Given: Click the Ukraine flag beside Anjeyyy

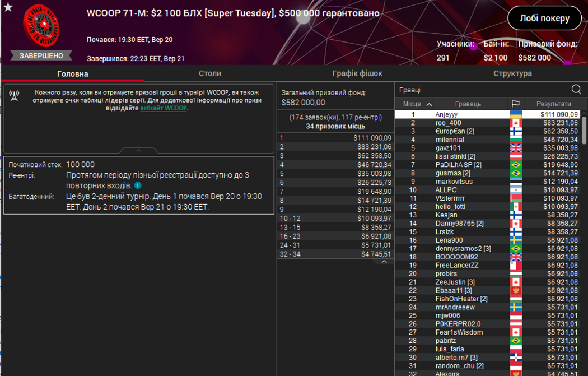Looking at the screenshot, I should (516, 113).
